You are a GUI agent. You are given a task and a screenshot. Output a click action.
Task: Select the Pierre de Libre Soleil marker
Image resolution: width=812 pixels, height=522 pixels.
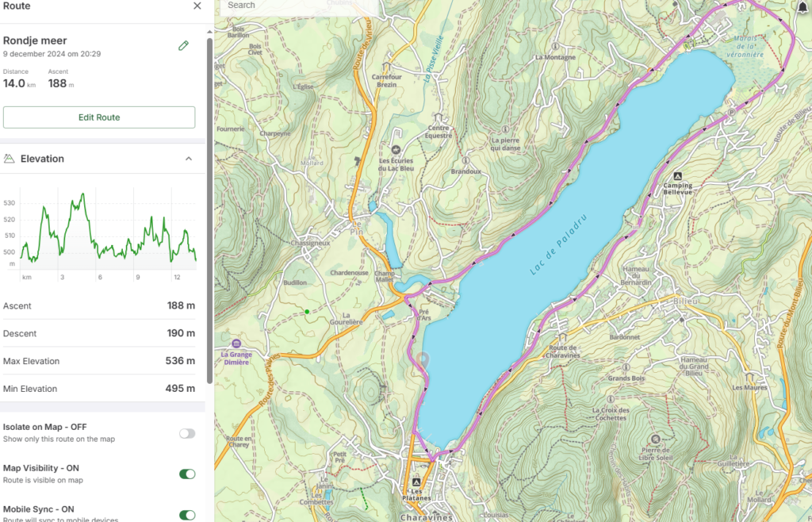655,439
